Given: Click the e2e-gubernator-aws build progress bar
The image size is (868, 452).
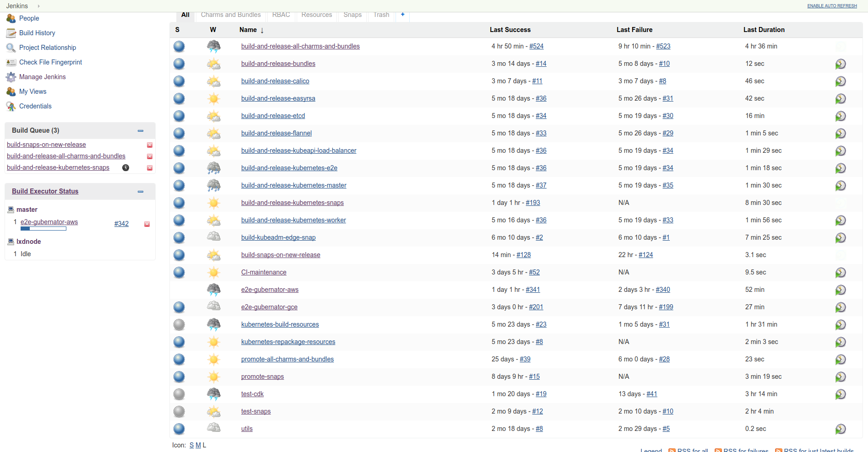Looking at the screenshot, I should (x=43, y=229).
